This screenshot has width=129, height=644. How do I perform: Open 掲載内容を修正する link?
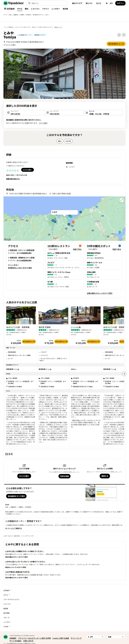pyautogui.click(x=13, y=179)
